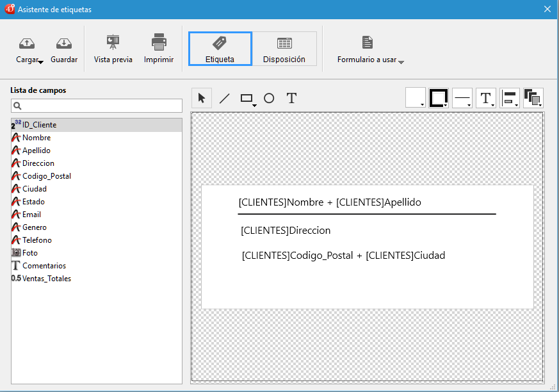Open the line thickness dropdown
This screenshot has width=559, height=392.
[462, 98]
